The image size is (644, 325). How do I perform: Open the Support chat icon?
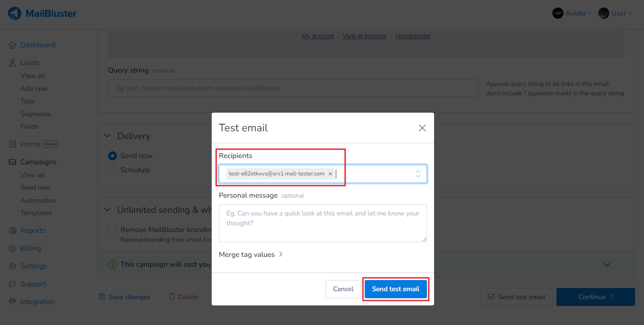[x=12, y=284]
